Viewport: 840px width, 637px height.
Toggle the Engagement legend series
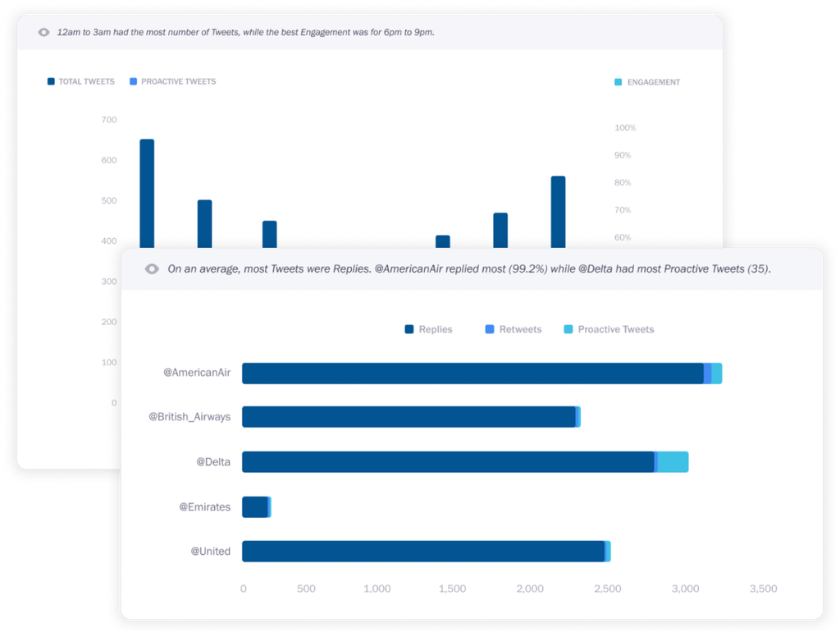[647, 82]
